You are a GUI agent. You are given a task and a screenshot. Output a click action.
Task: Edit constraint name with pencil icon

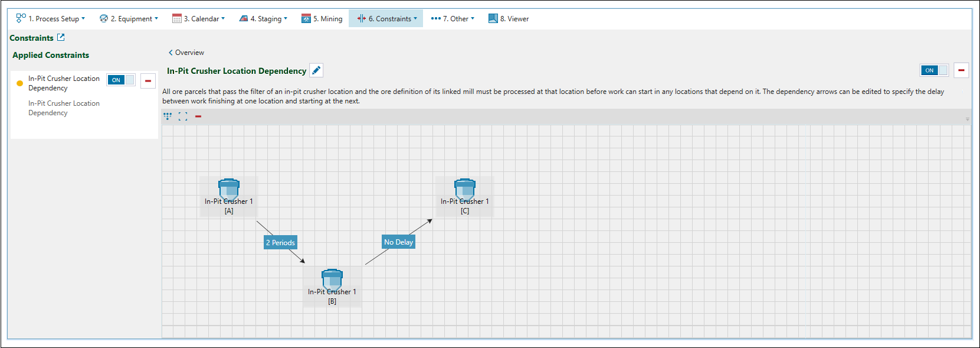point(316,70)
